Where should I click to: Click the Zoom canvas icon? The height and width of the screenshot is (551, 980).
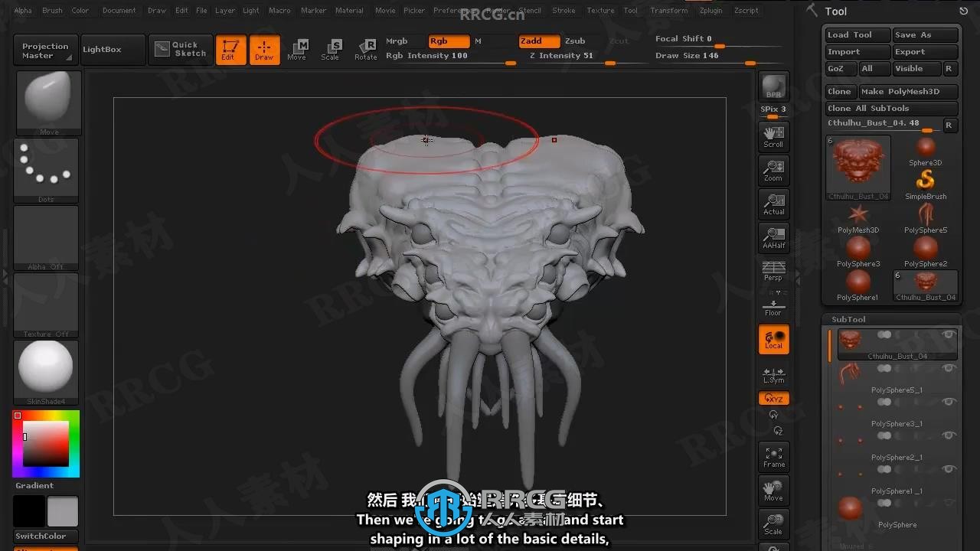point(773,171)
